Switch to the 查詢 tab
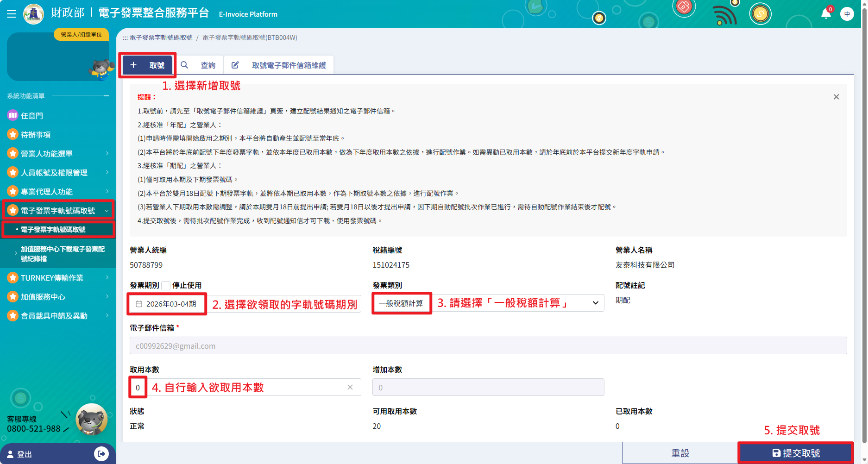Screen dimensions: 868x464 tap(199, 65)
